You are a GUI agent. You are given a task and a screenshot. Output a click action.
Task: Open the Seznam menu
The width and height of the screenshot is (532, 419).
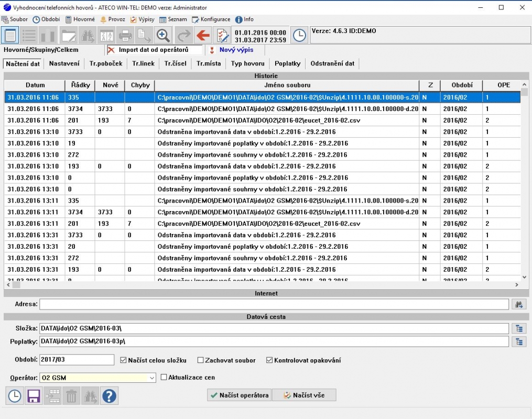tap(173, 19)
